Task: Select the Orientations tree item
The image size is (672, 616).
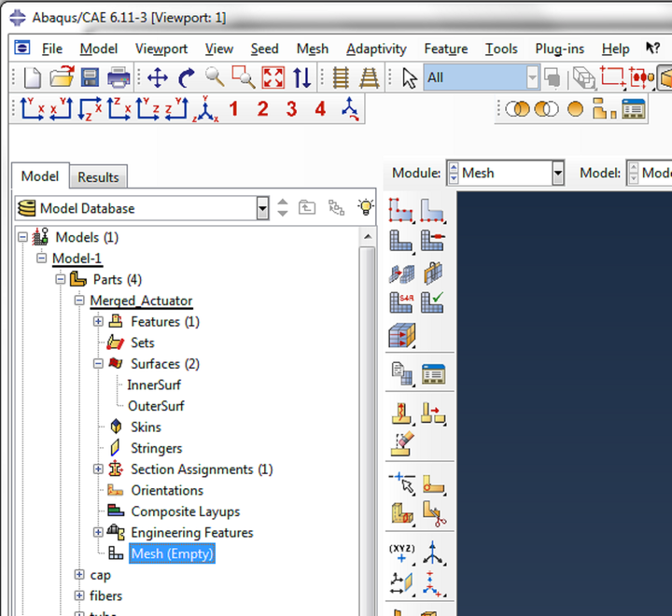Action: pos(167,490)
